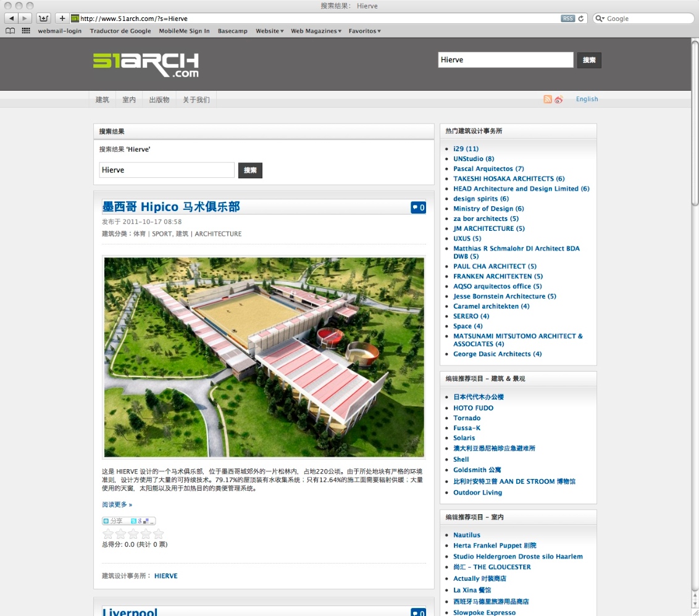Open comment bubble on Hipico post

tap(418, 207)
